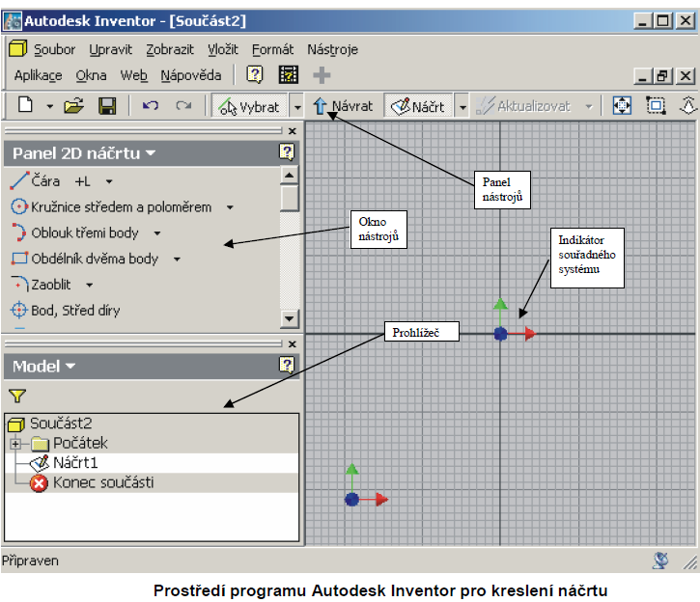The width and height of the screenshot is (700, 602).
Task: Click the yellow part icon left of Soubor
Action: 17,48
